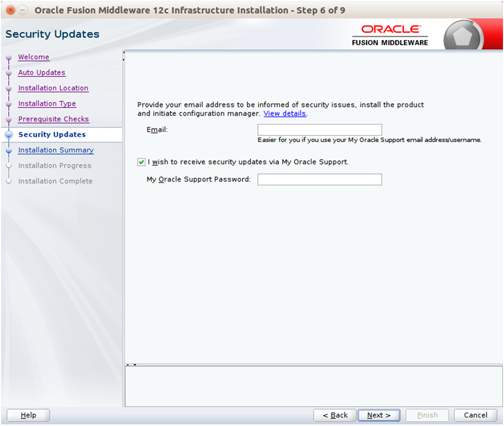Click the Oracle Fusion Middleware logo
Screen dimensions: 504x426
pyautogui.click(x=390, y=35)
